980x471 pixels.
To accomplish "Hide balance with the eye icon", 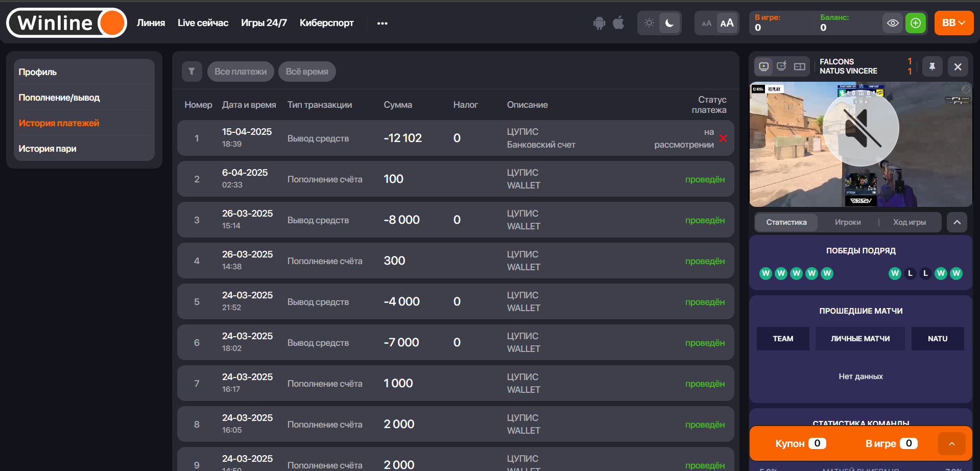I will point(893,23).
